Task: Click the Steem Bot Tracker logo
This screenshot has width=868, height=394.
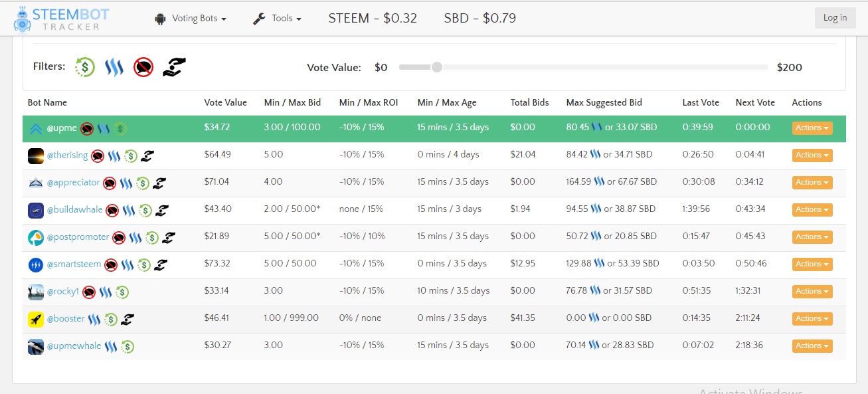Action: click(x=62, y=19)
